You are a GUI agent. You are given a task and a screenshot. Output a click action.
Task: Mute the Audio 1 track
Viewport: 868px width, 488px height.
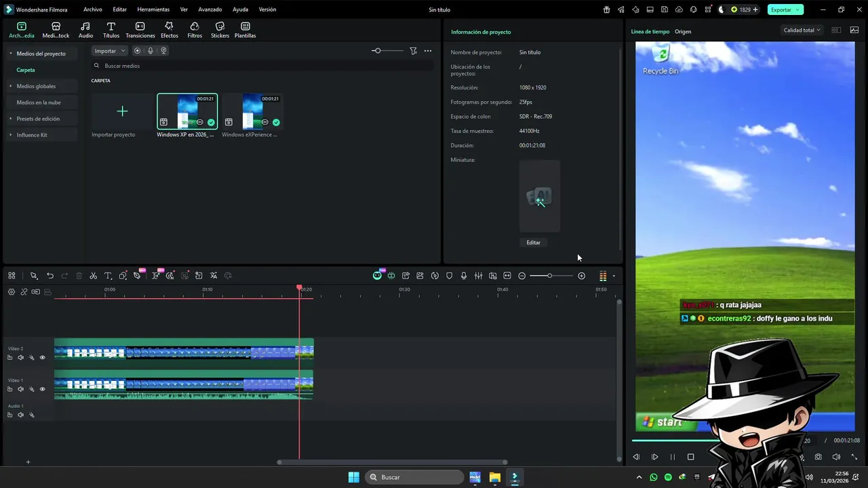click(x=20, y=415)
